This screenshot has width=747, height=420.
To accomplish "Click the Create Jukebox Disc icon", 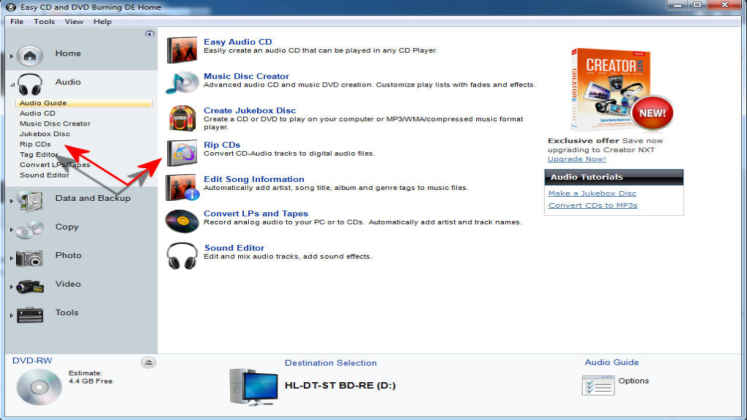I will [x=181, y=118].
